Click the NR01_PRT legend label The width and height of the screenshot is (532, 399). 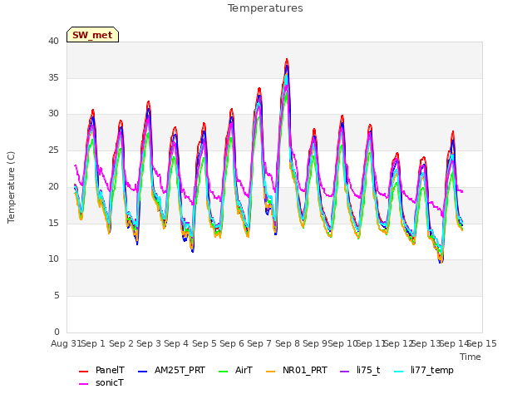tap(305, 370)
